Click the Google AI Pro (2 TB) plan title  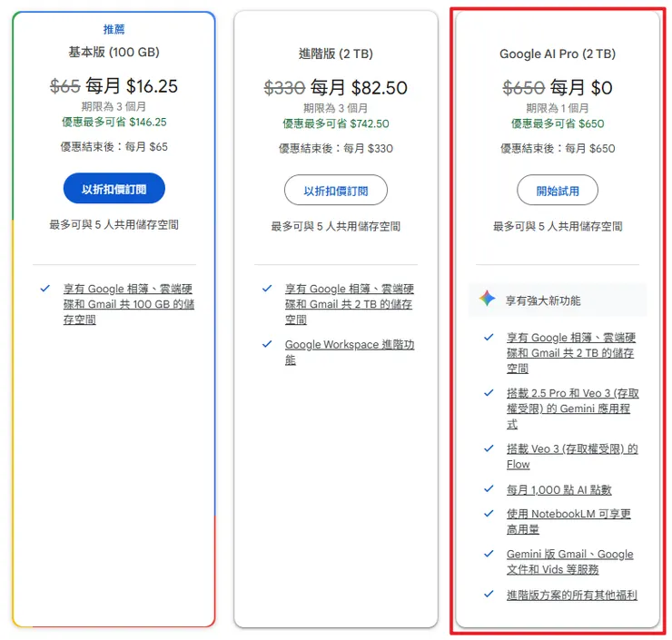pos(558,54)
